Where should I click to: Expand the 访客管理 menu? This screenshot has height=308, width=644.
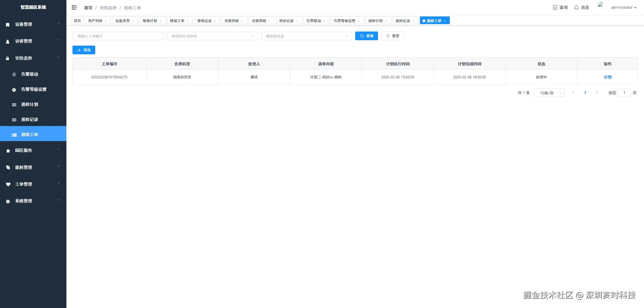click(x=59, y=40)
